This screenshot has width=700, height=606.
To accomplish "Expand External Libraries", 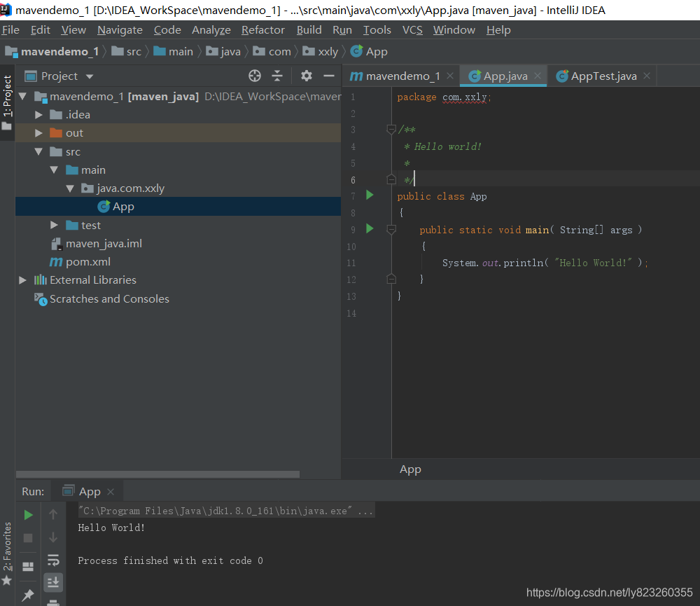I will [23, 280].
